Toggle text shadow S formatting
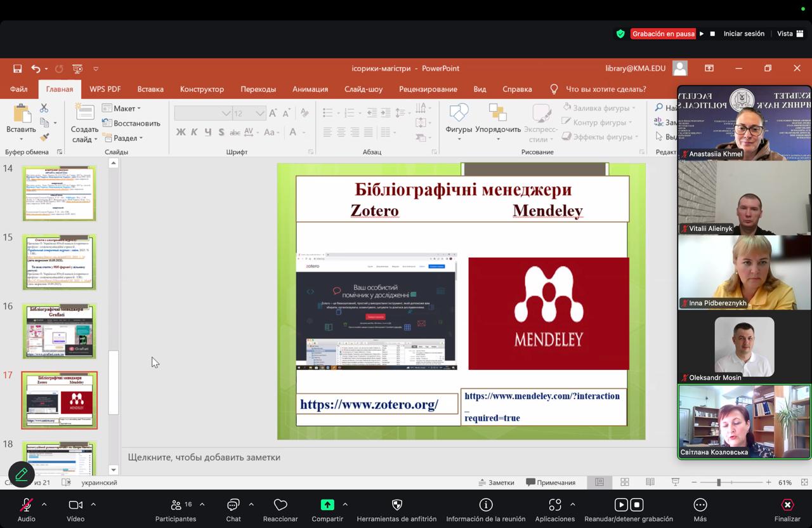This screenshot has width=812, height=528. (221, 132)
